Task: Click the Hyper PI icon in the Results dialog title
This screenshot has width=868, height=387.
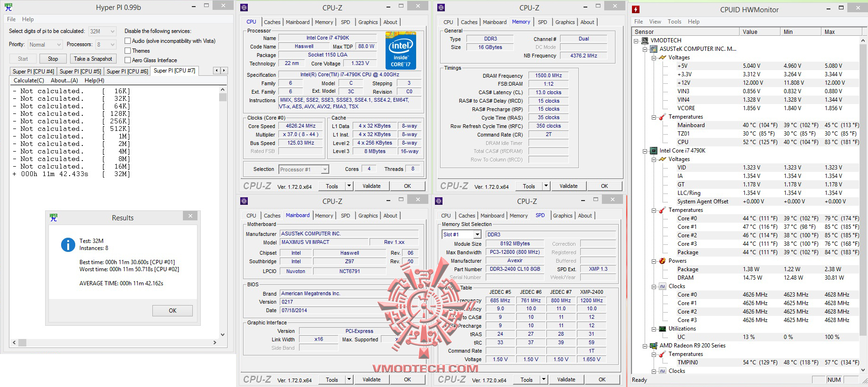Action: (54, 218)
